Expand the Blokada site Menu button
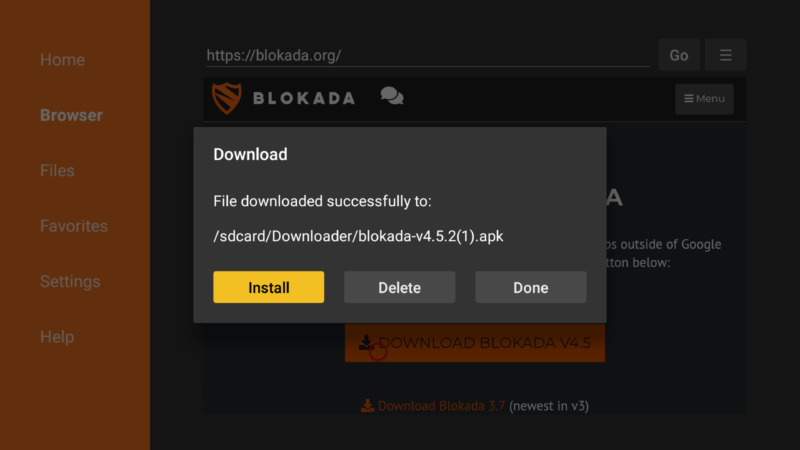800x450 pixels. (704, 98)
